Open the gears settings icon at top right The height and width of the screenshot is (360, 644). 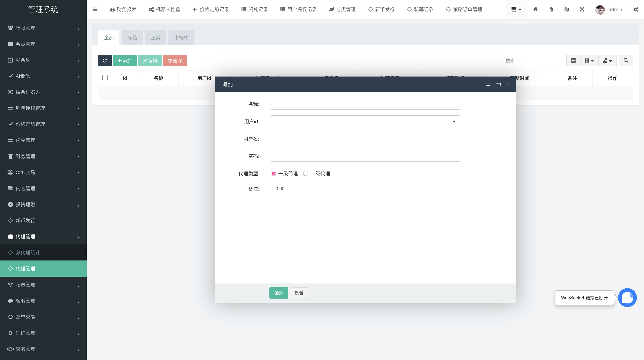tap(636, 9)
